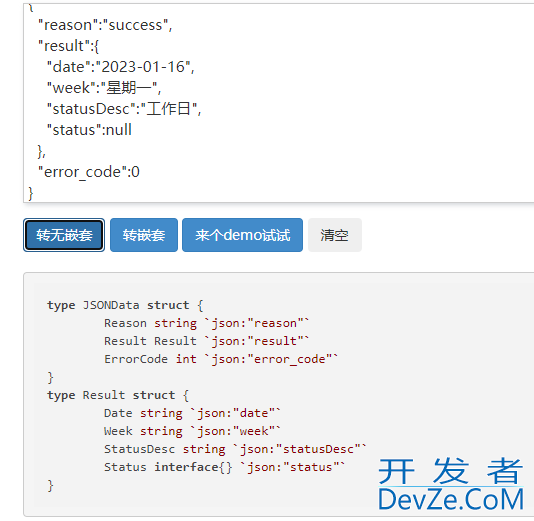Place cursor on the "error_code":0 line
Screen dimensions: 534x521
point(89,172)
